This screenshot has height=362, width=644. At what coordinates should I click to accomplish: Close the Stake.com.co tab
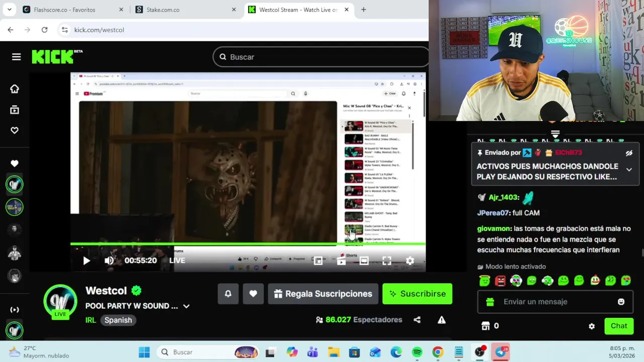tap(233, 10)
